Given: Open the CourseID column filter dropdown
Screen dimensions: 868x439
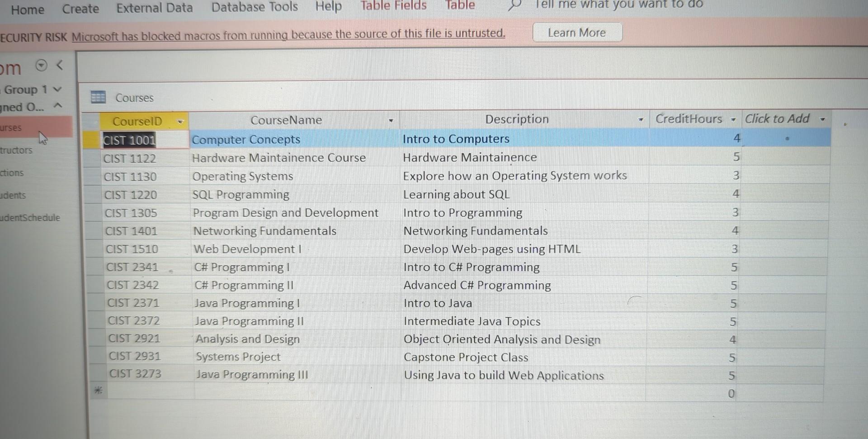Looking at the screenshot, I should pos(180,121).
